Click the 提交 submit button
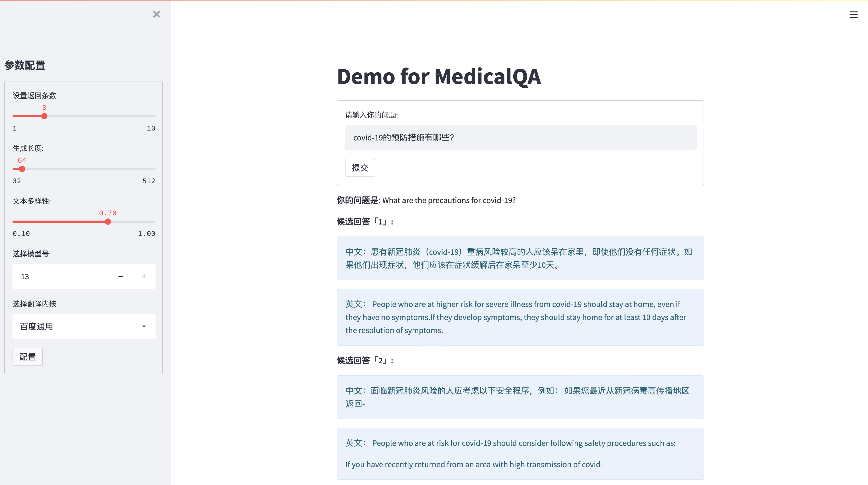Viewport: 868px width, 485px height. [360, 168]
